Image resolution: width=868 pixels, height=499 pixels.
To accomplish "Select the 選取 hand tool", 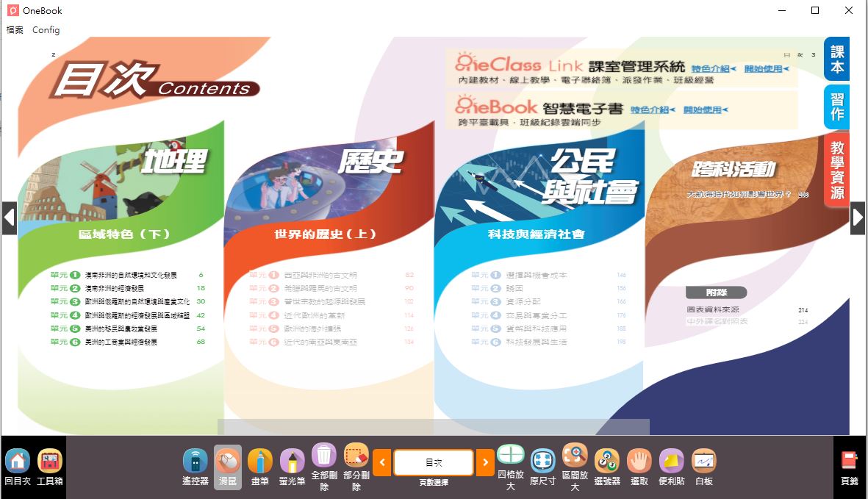I will 639,467.
